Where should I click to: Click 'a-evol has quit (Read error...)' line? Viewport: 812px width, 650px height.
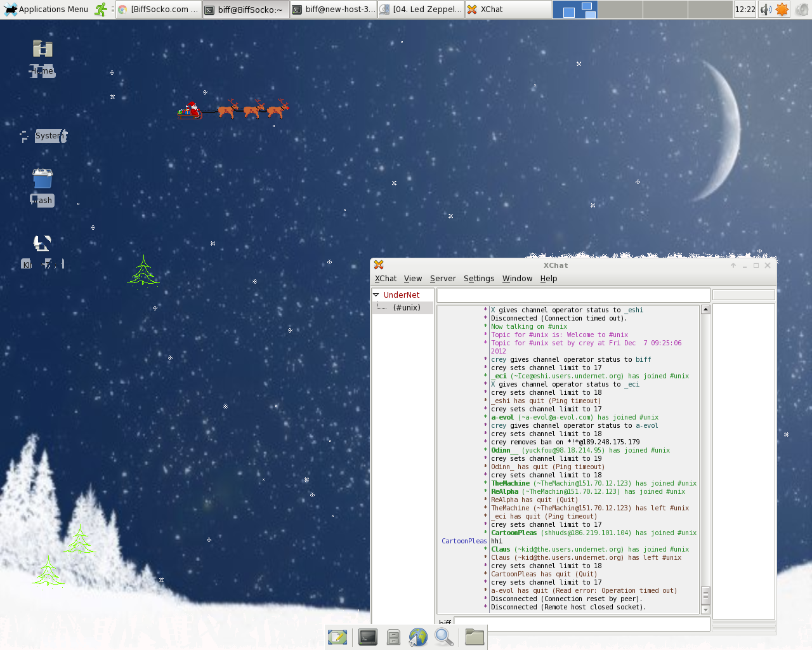pos(584,591)
